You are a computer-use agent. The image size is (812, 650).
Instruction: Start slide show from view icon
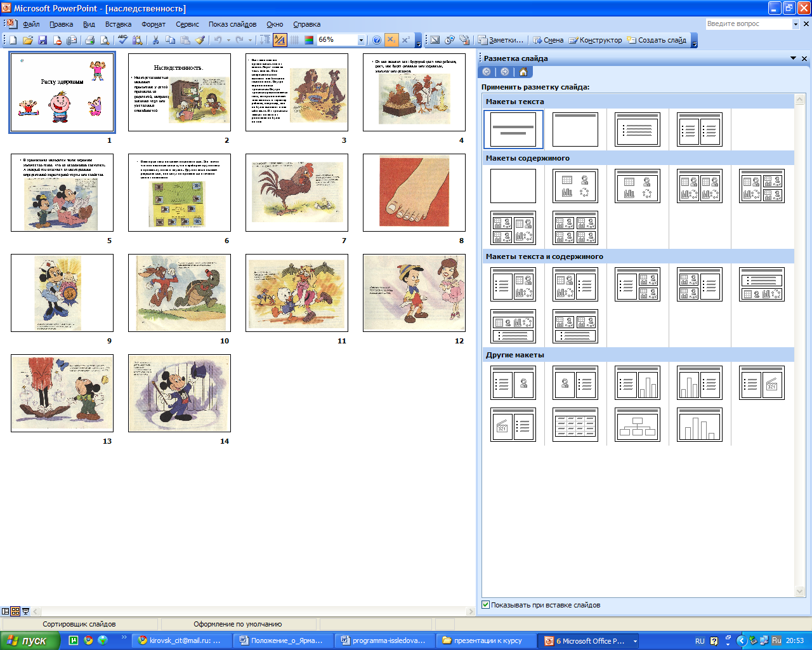pyautogui.click(x=25, y=611)
